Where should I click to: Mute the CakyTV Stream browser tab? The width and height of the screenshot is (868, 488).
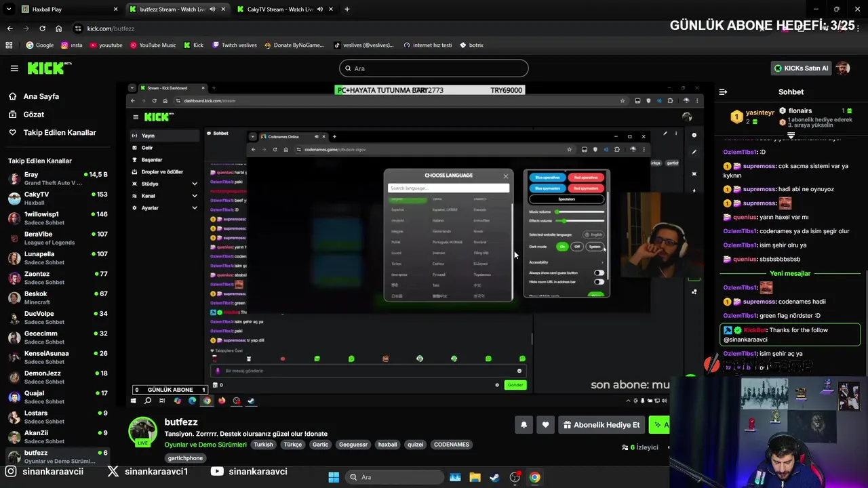click(x=320, y=9)
